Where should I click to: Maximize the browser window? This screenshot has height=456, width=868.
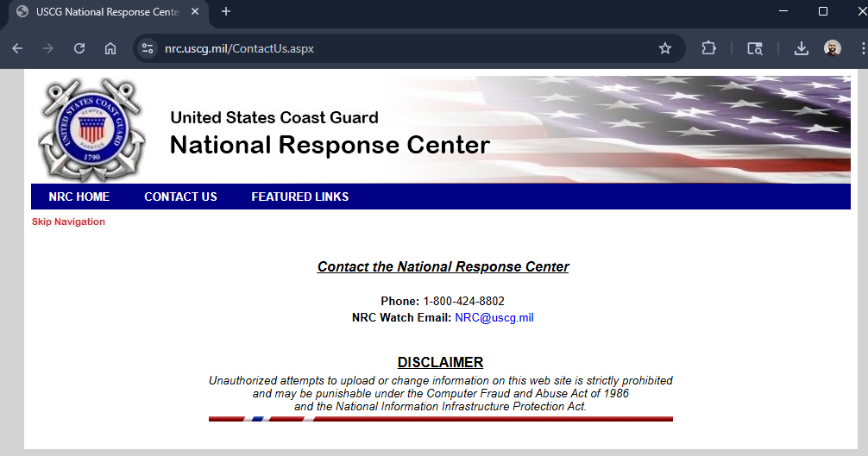[x=823, y=11]
